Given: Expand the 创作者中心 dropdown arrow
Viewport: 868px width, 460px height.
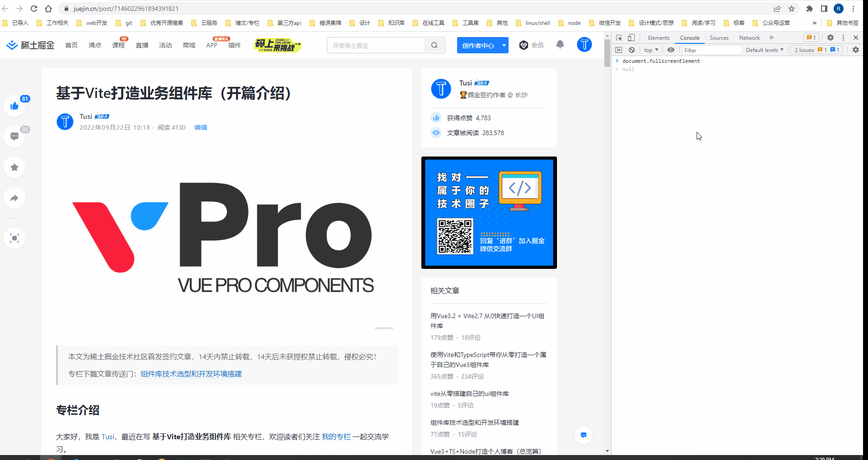Looking at the screenshot, I should (x=503, y=45).
